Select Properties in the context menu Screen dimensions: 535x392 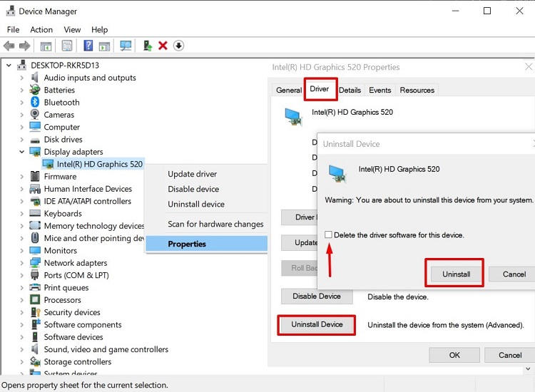pyautogui.click(x=187, y=244)
